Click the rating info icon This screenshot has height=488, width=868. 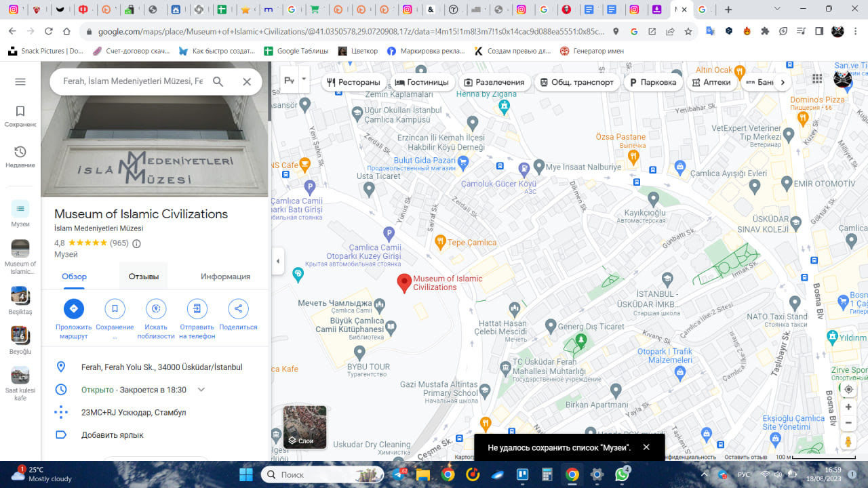coord(136,243)
